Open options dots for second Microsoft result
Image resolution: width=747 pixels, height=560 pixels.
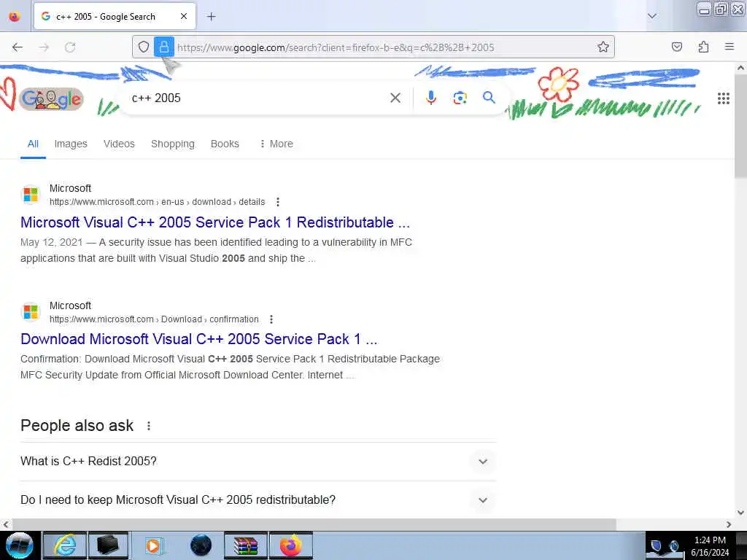271,319
